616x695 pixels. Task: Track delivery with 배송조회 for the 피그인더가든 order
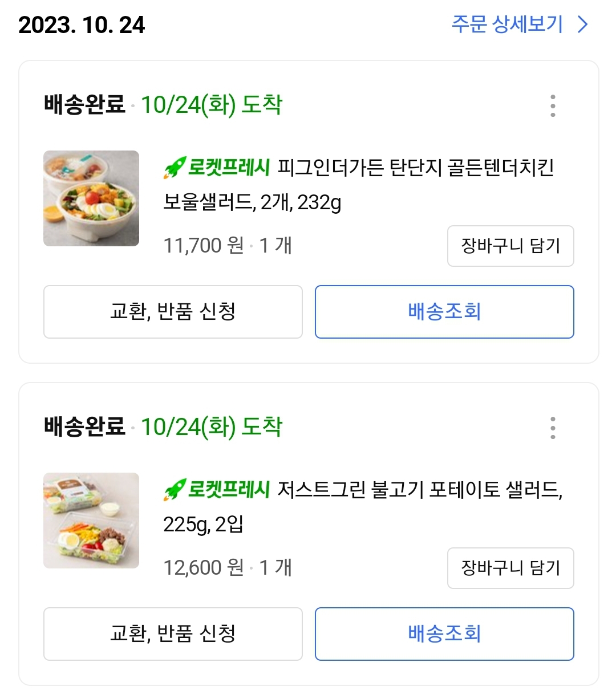coord(444,312)
